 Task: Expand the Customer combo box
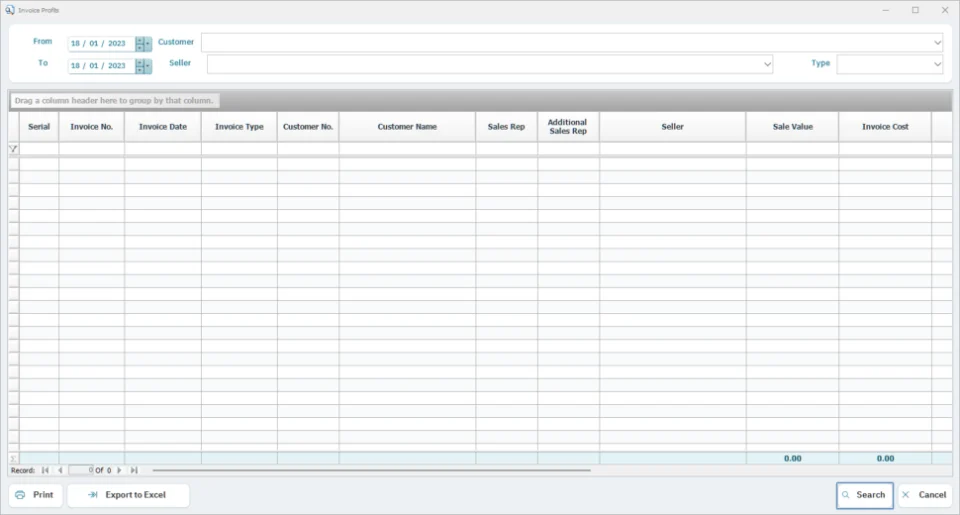pyautogui.click(x=937, y=42)
